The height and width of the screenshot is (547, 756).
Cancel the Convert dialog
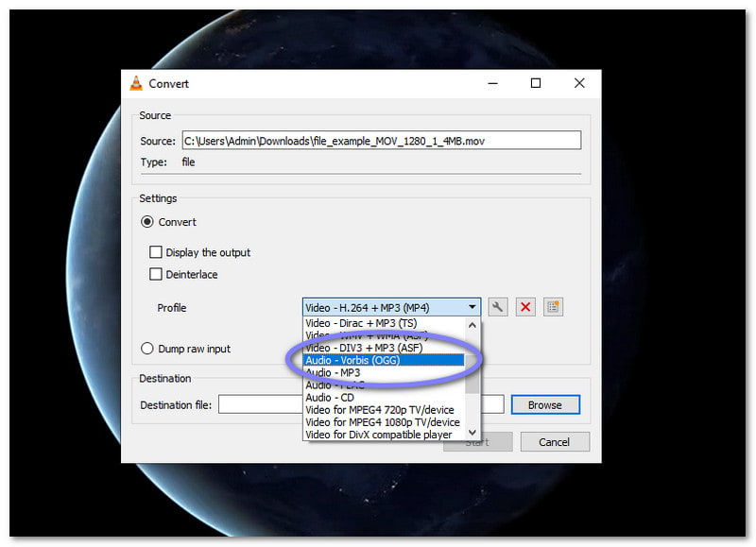[555, 441]
